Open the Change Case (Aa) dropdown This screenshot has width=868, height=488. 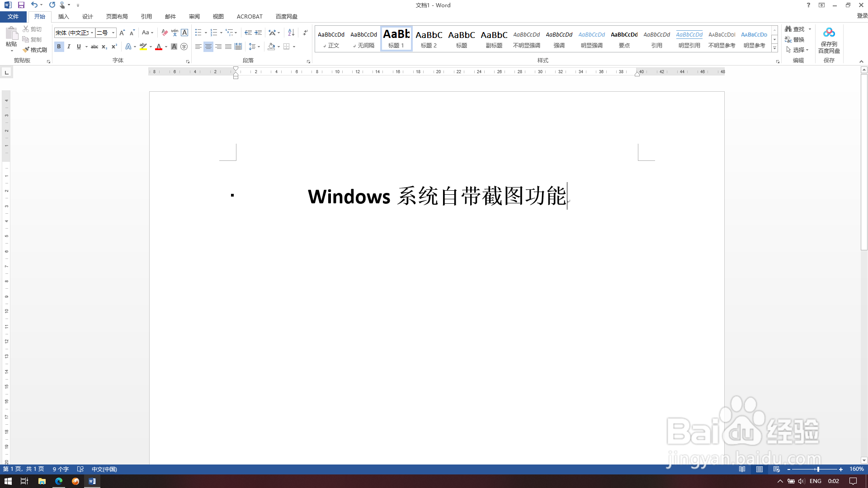pyautogui.click(x=147, y=33)
